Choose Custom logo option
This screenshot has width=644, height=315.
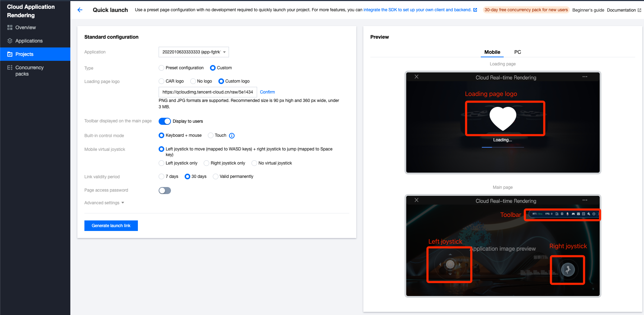221,81
